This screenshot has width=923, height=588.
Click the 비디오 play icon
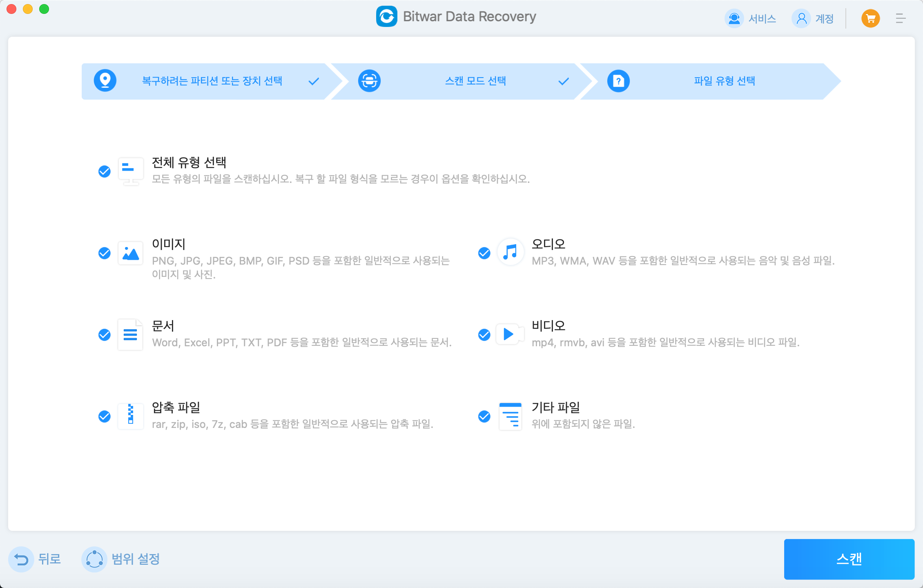pyautogui.click(x=509, y=334)
